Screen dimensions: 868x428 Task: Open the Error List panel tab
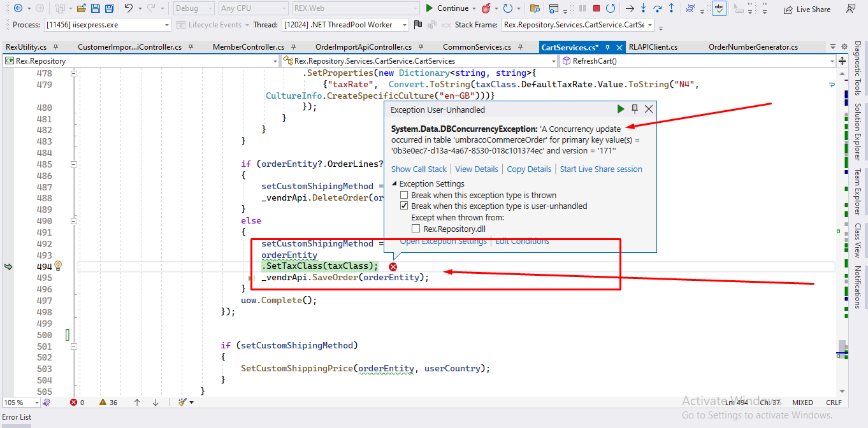coord(17,417)
